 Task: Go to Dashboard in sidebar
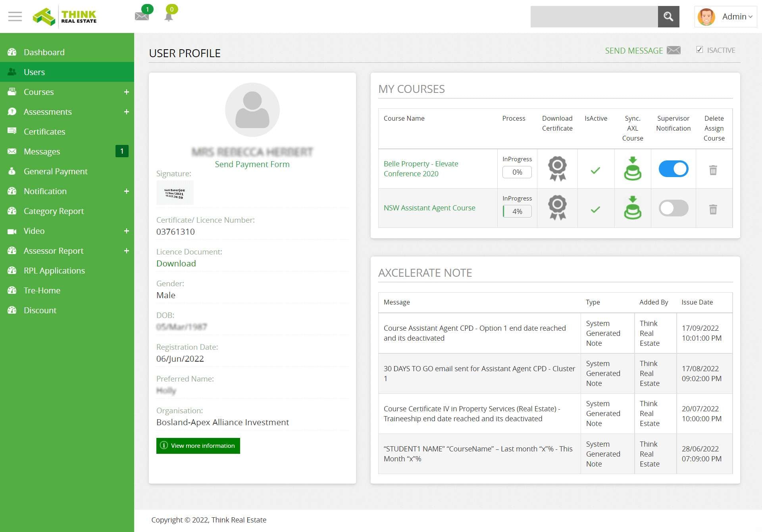[x=67, y=52]
